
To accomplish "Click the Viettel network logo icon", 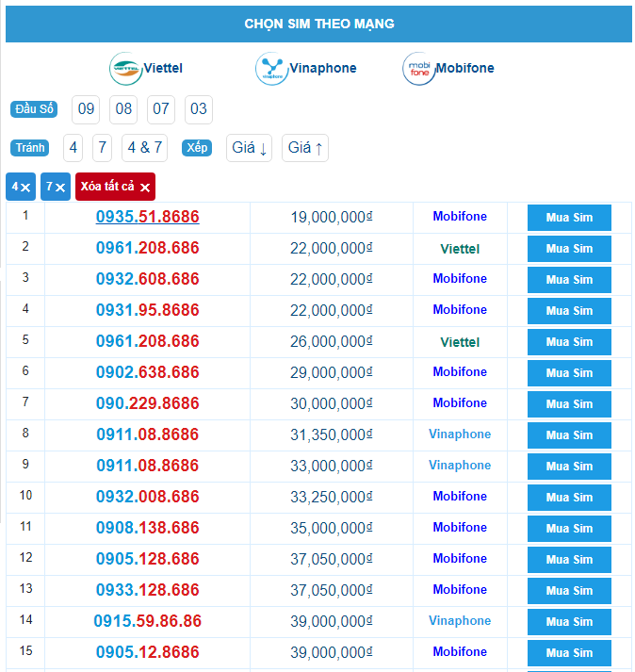I will coord(125,69).
